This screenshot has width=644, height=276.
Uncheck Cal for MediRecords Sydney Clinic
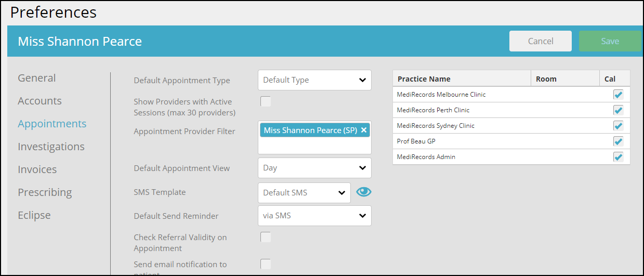click(618, 126)
